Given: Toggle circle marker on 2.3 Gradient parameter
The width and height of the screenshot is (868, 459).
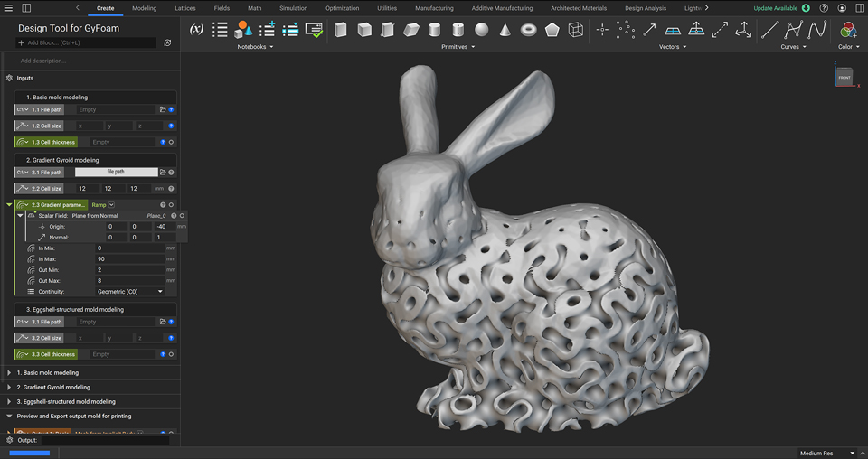Looking at the screenshot, I should pos(171,204).
